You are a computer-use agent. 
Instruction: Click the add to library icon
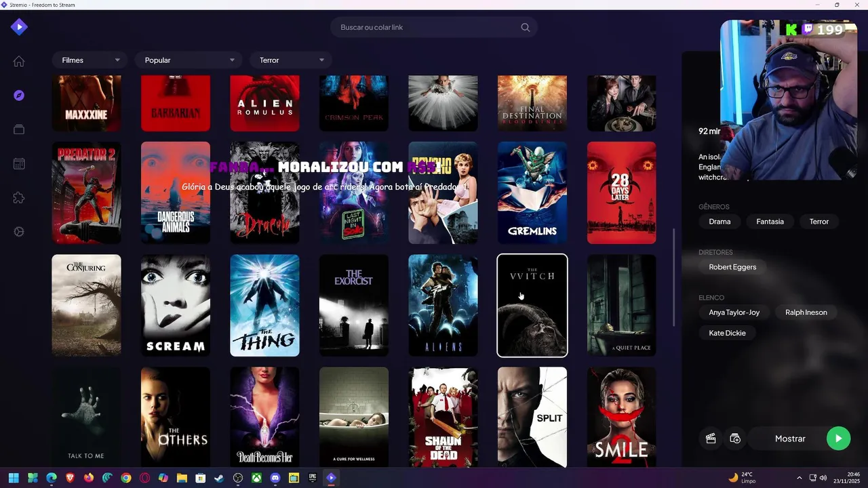[x=735, y=439]
